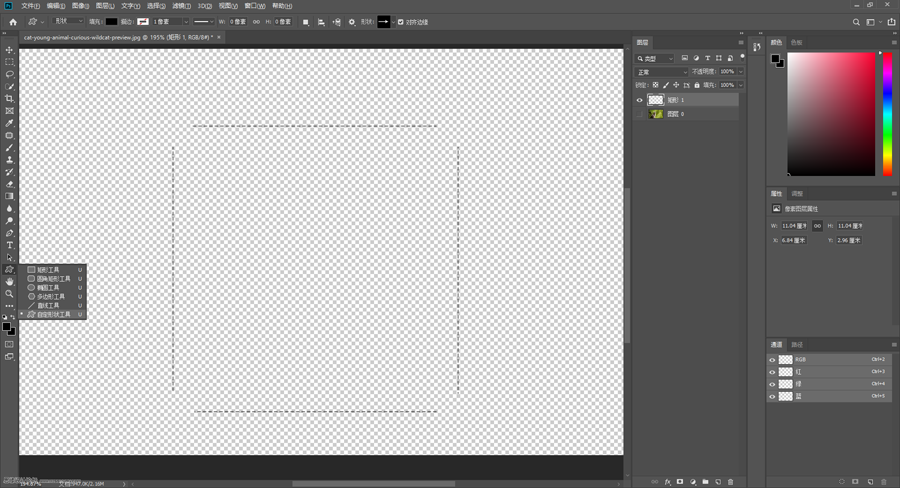Screen dimensions: 900x488
Task: Show the 图层 0 layer
Action: (640, 114)
